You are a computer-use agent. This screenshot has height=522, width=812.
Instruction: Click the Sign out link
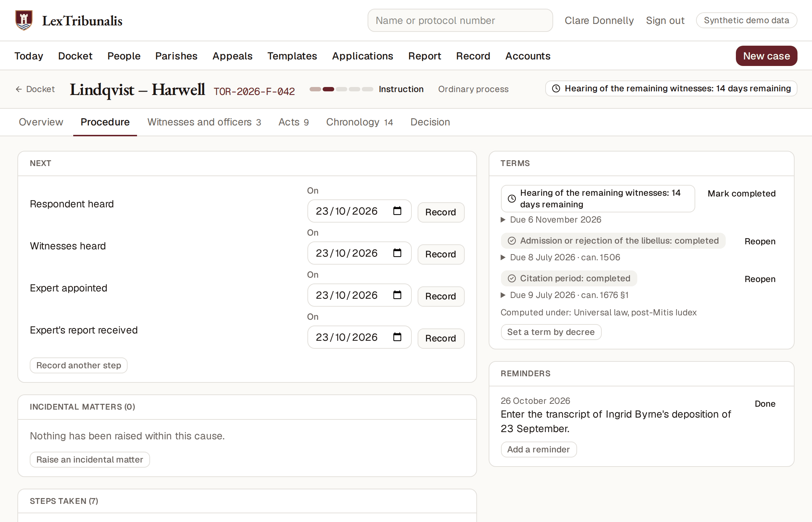click(x=665, y=20)
